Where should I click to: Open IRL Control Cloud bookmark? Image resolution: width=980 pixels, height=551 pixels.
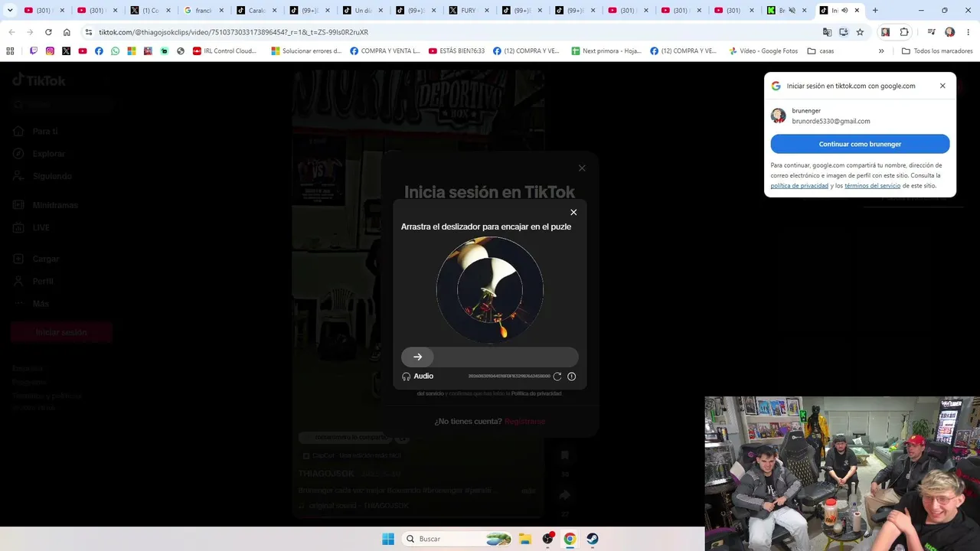pos(225,51)
